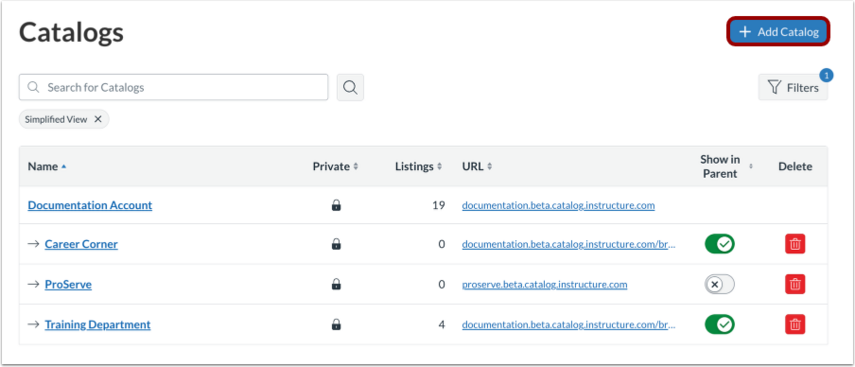Visit the Training Department URL link
The height and width of the screenshot is (367, 855).
pos(569,324)
